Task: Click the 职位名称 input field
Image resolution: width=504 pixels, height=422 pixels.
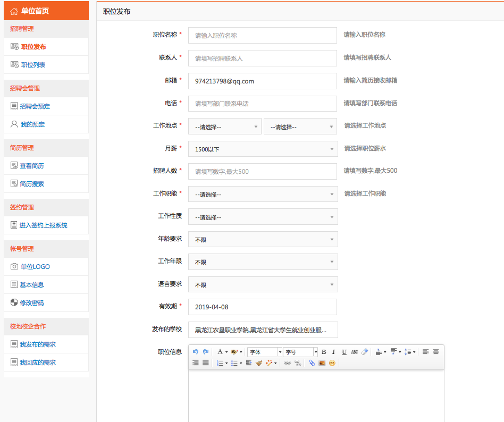Action: 263,36
